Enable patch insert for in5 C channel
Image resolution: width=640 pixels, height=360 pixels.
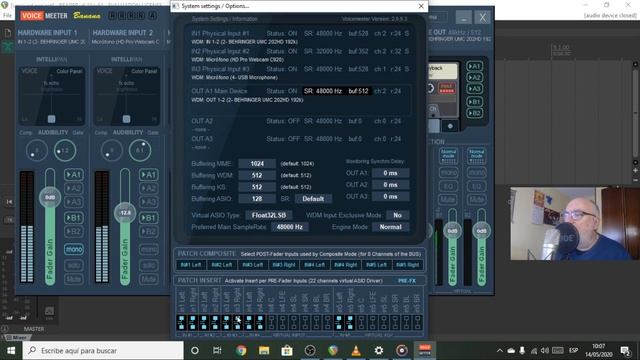point(361,322)
